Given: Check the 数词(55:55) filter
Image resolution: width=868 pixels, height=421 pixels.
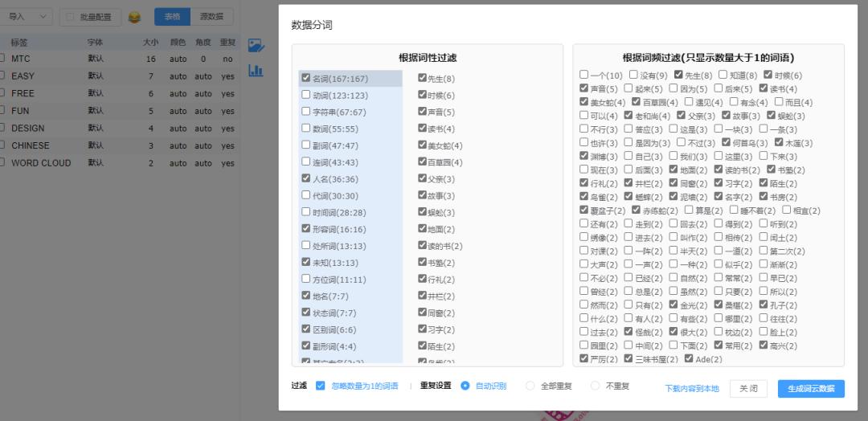Looking at the screenshot, I should point(305,128).
